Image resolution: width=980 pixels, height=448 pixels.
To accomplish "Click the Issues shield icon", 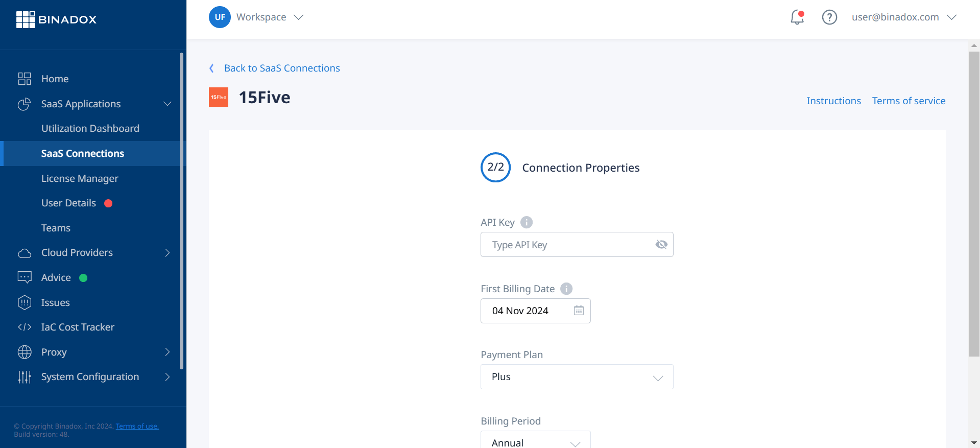I will pyautogui.click(x=25, y=302).
